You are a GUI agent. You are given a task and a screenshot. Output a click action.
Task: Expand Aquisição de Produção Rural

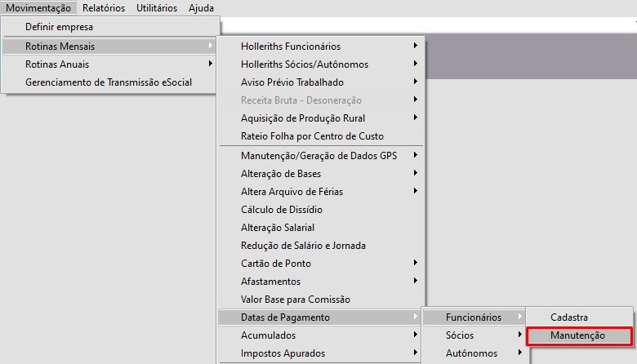tap(301, 118)
